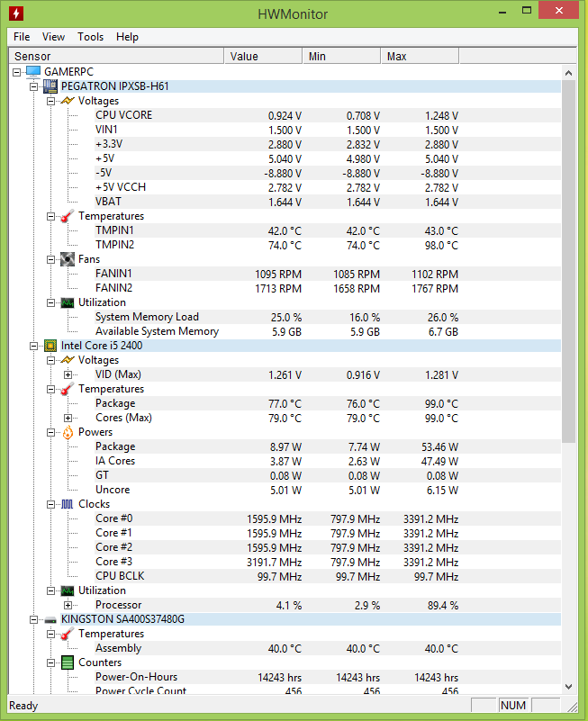Click the KINGSTON Temperatures thermometer icon
Image resolution: width=588 pixels, height=721 pixels.
(68, 634)
